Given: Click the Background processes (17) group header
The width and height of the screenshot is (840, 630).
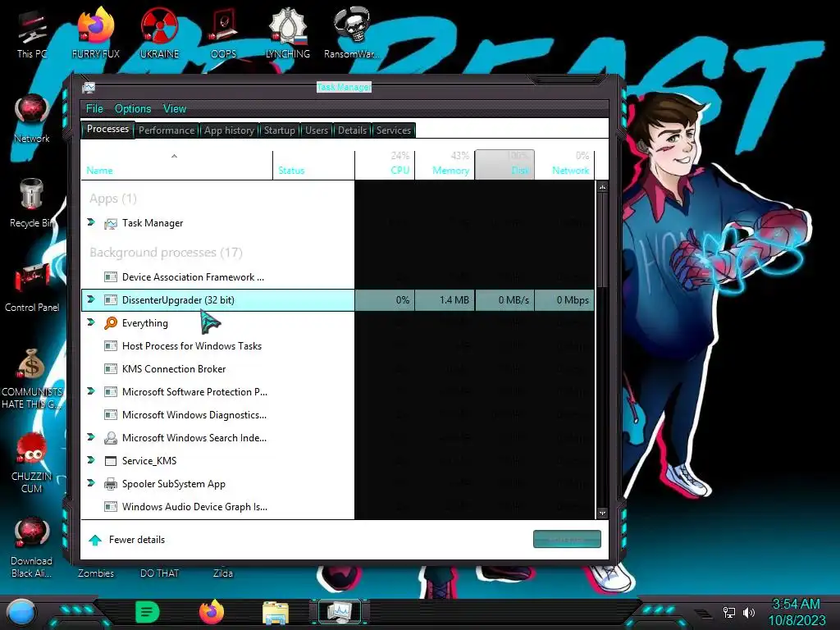Looking at the screenshot, I should pyautogui.click(x=166, y=253).
